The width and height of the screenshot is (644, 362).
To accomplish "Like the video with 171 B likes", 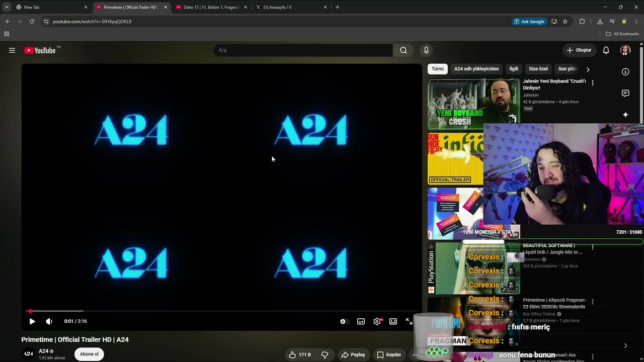I will [299, 354].
